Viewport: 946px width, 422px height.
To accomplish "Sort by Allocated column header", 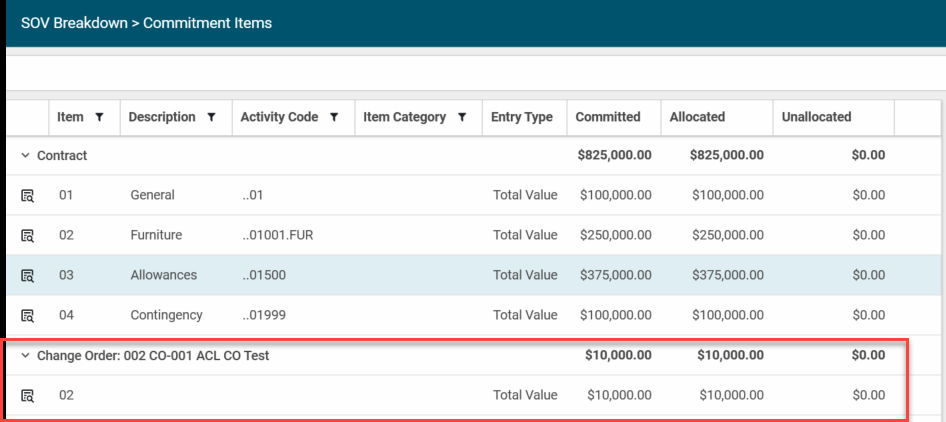I will tap(697, 117).
